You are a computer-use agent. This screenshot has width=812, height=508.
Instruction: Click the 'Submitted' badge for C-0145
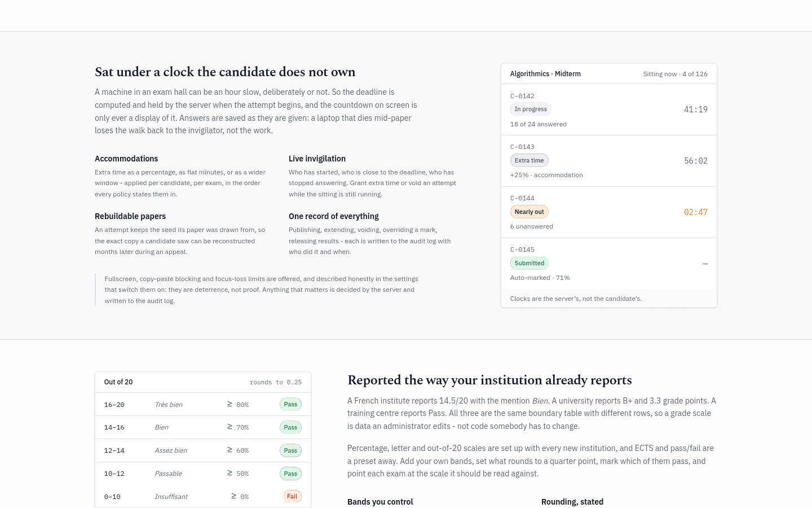(x=529, y=263)
